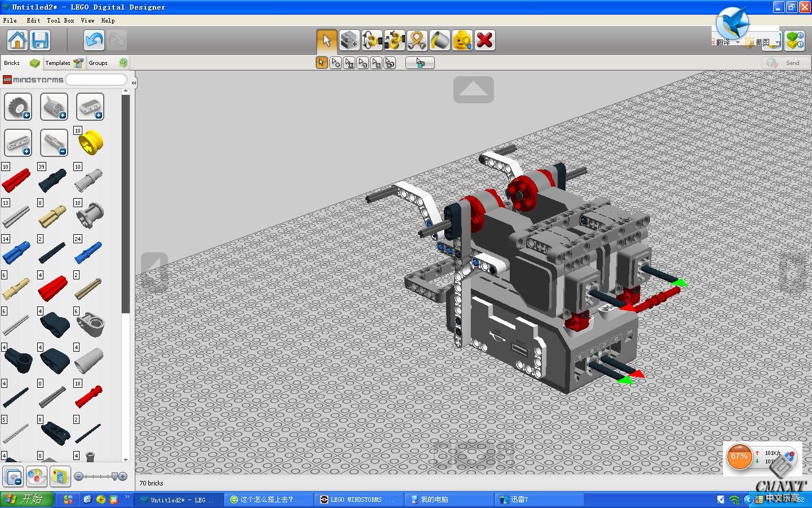
Task: Click the brick palette search field
Action: point(96,80)
